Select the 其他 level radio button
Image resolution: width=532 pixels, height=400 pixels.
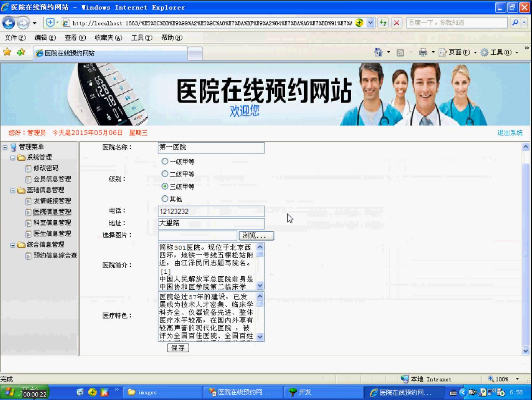click(x=165, y=199)
